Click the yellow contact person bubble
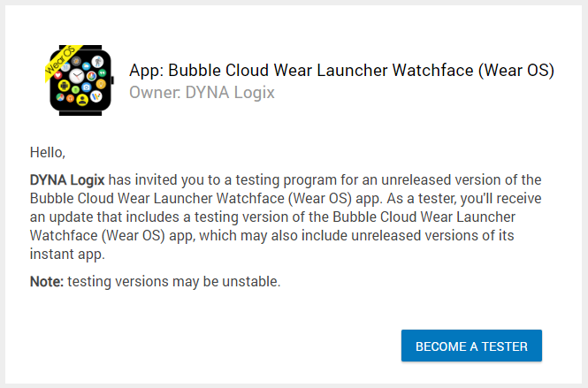588x388 pixels. pyautogui.click(x=82, y=99)
